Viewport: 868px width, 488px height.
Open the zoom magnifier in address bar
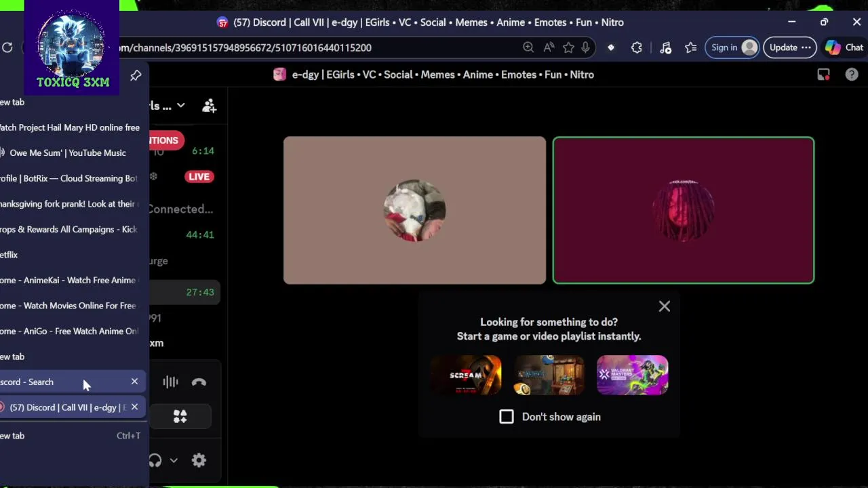[528, 47]
